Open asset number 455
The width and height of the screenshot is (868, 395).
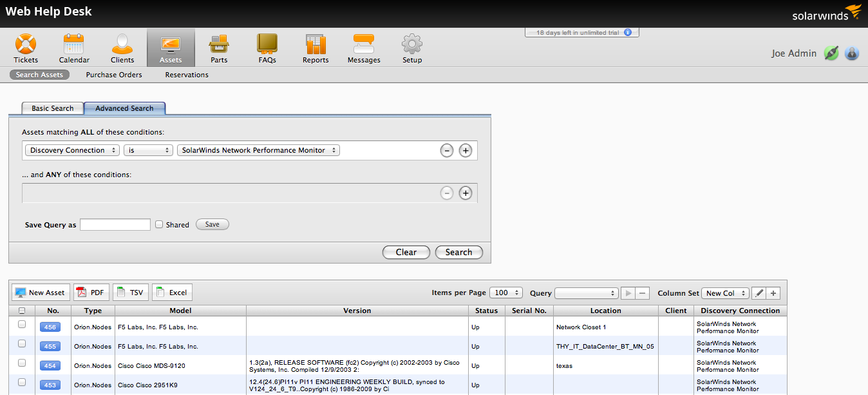(x=50, y=347)
